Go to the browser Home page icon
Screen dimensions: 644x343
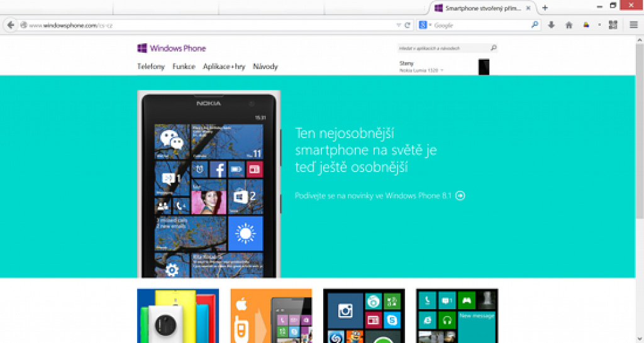tap(569, 25)
